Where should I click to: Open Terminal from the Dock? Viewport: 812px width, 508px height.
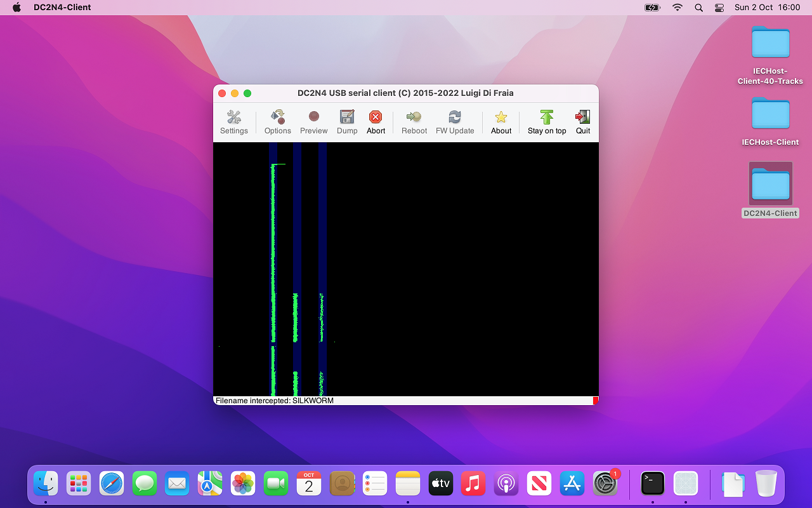click(653, 484)
